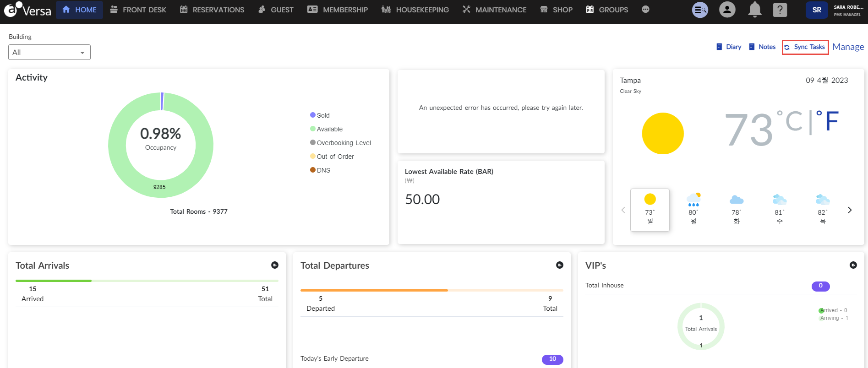The width and height of the screenshot is (868, 368).
Task: Open Total Arrivals details arrow icon
Action: click(x=275, y=265)
